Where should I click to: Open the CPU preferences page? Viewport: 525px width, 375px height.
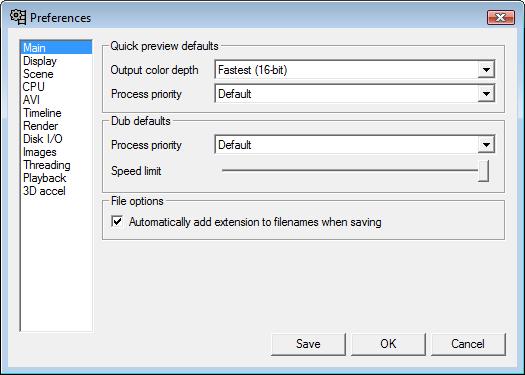[33, 87]
